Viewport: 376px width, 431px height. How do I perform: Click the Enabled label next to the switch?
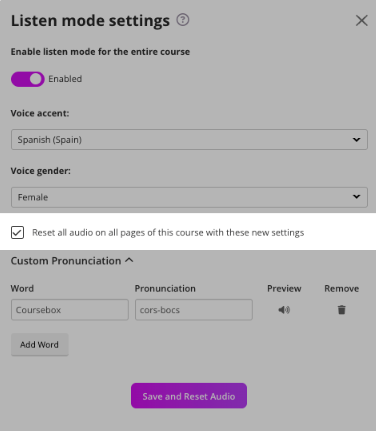click(x=65, y=79)
